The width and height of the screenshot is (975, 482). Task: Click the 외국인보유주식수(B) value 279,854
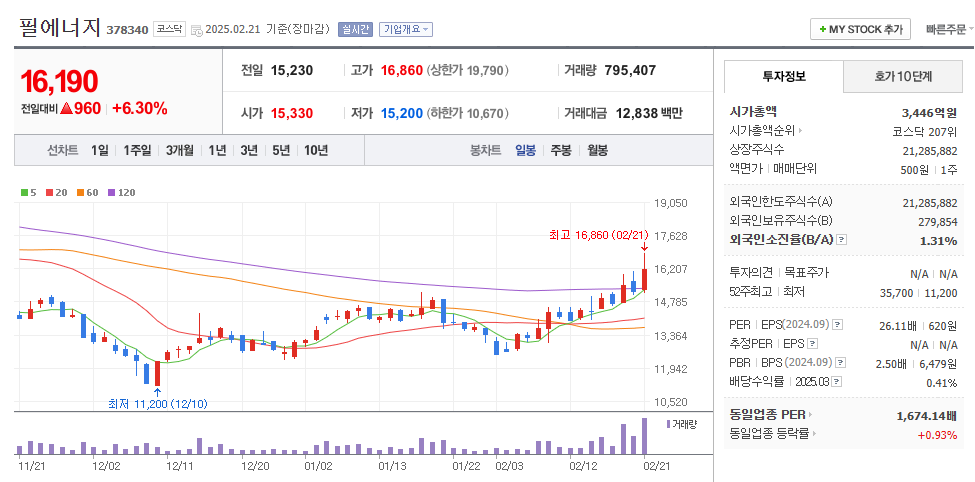(938, 222)
